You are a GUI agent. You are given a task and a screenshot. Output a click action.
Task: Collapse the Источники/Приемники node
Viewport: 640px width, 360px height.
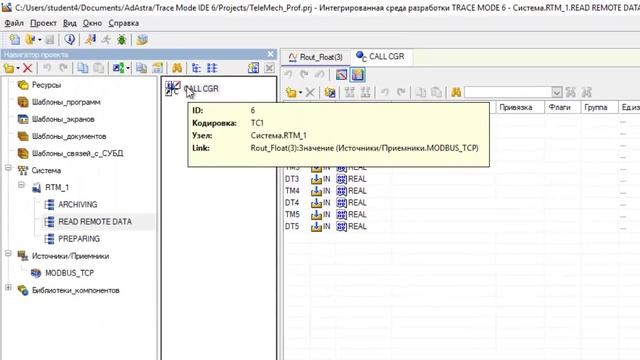click(8, 253)
